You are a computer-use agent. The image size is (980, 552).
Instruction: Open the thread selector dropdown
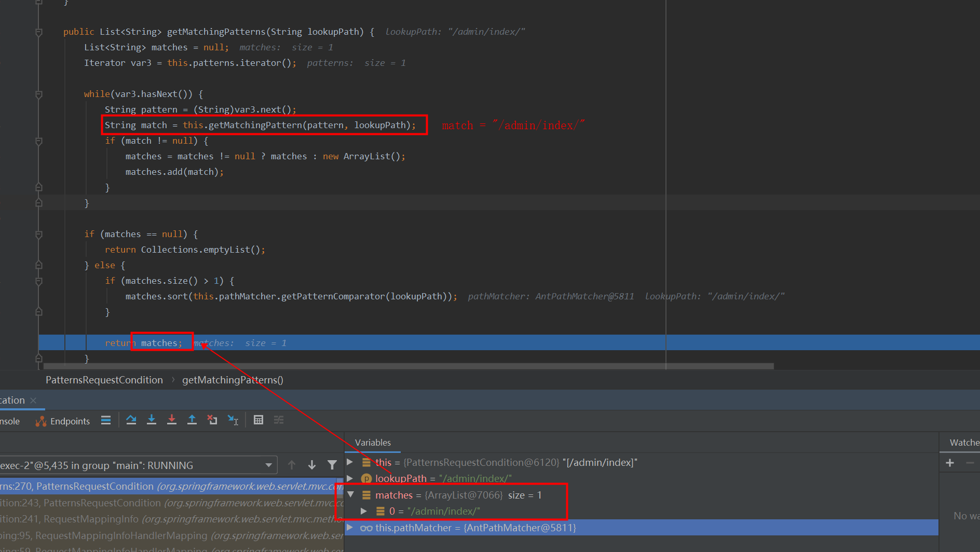[269, 465]
